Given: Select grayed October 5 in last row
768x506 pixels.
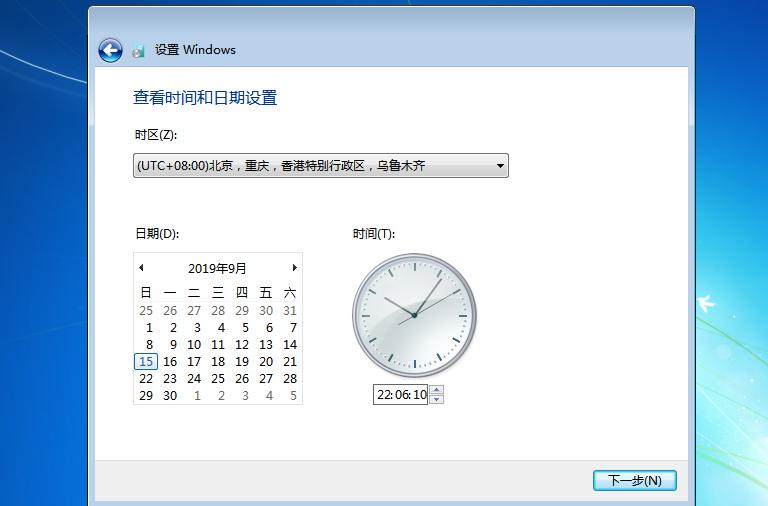Looking at the screenshot, I should (293, 396).
